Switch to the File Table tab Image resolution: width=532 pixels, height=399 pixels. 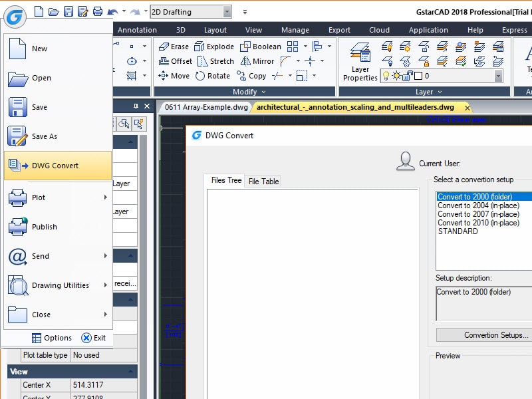263,181
